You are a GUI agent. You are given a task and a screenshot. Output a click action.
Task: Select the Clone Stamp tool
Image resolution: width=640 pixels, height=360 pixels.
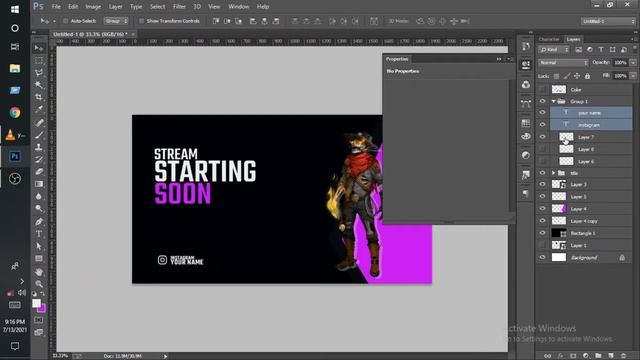pyautogui.click(x=39, y=147)
